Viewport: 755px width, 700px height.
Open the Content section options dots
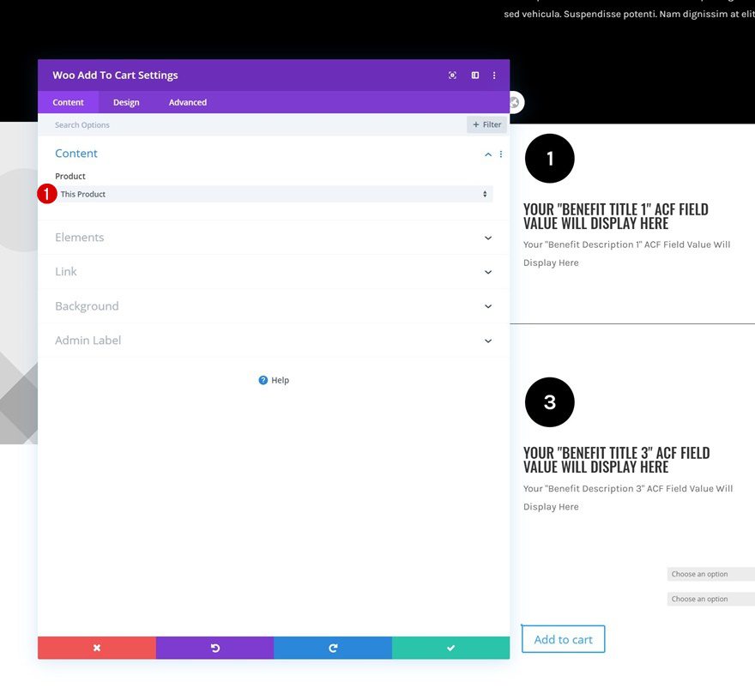[501, 154]
